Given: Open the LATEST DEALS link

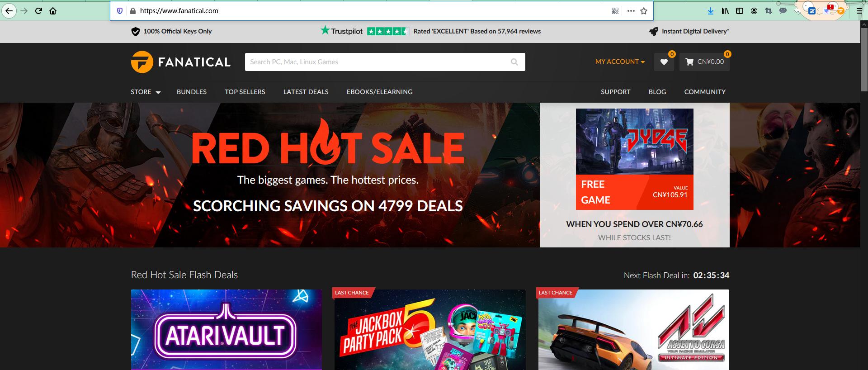Looking at the screenshot, I should pyautogui.click(x=306, y=92).
